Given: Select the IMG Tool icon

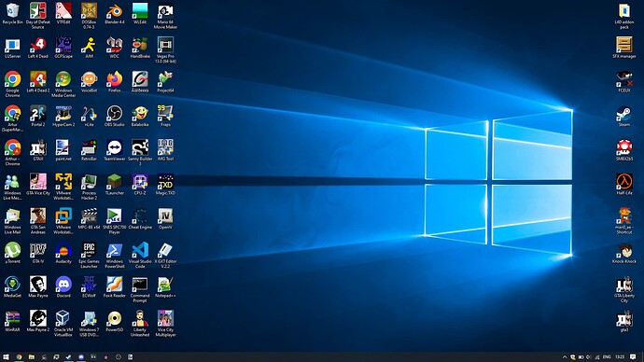Looking at the screenshot, I should (x=165, y=150).
